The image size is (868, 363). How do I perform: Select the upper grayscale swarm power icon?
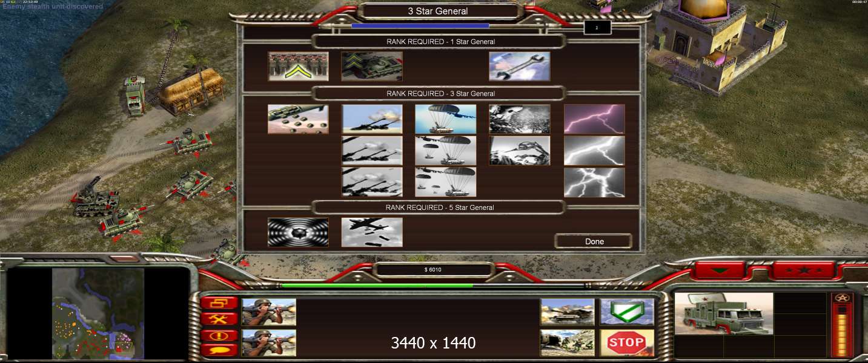[x=520, y=119]
